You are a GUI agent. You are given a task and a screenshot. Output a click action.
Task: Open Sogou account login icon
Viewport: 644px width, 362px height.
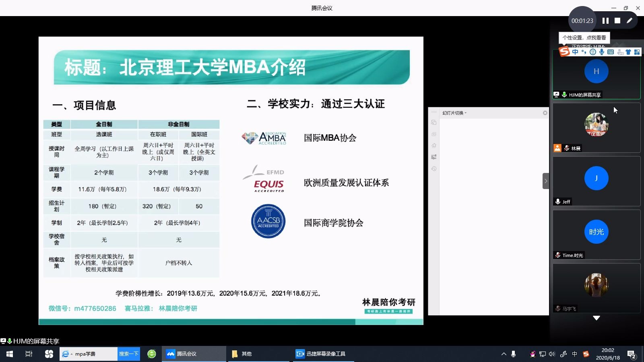(620, 52)
